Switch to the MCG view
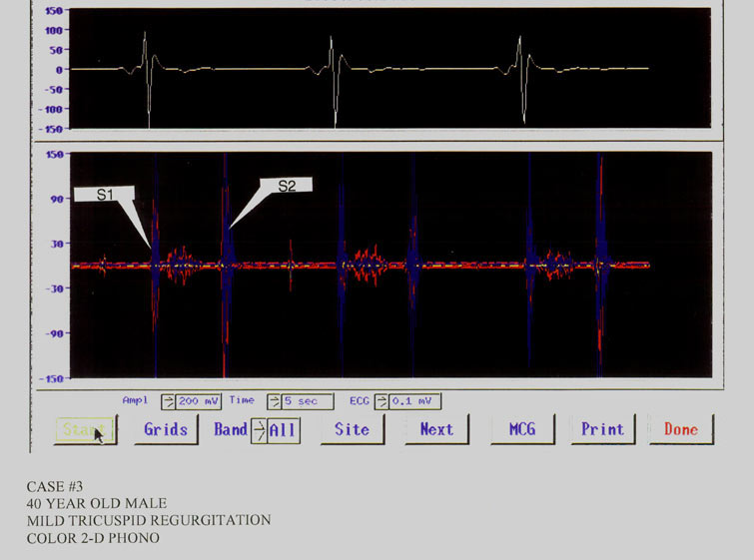 521,429
